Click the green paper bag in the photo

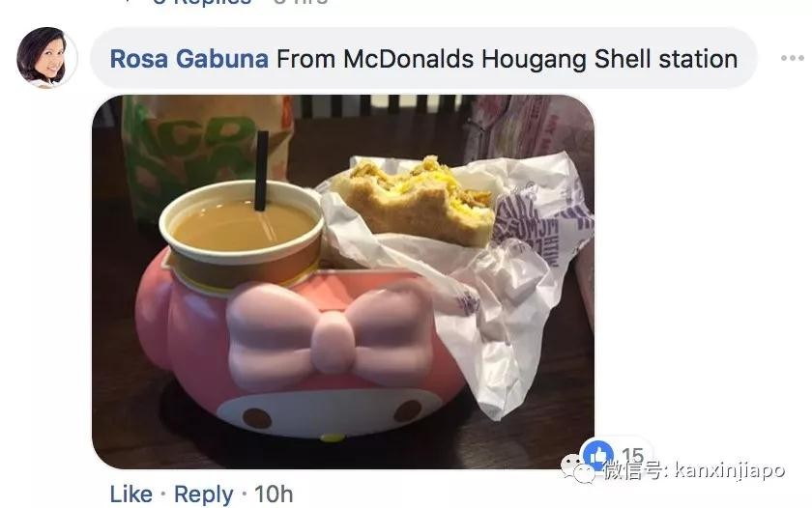207,150
